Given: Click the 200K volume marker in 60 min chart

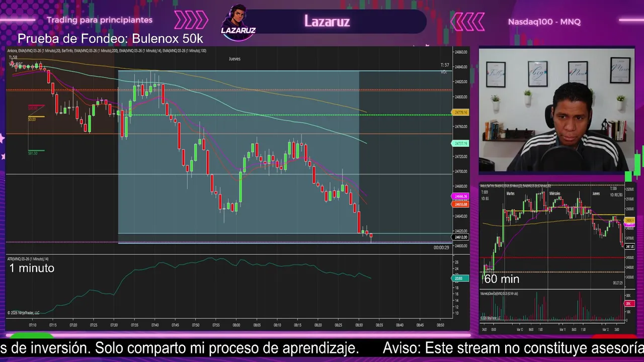Looking at the screenshot, I should point(629,304).
